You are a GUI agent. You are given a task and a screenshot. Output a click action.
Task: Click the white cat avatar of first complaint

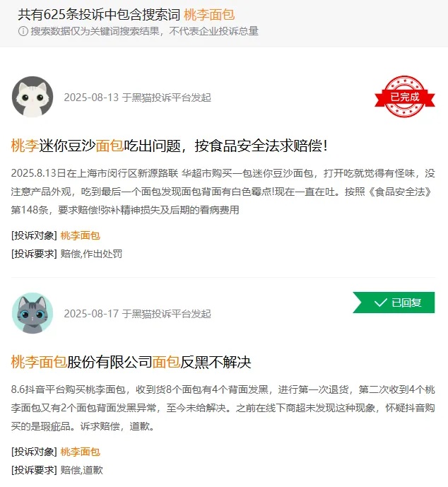click(33, 97)
